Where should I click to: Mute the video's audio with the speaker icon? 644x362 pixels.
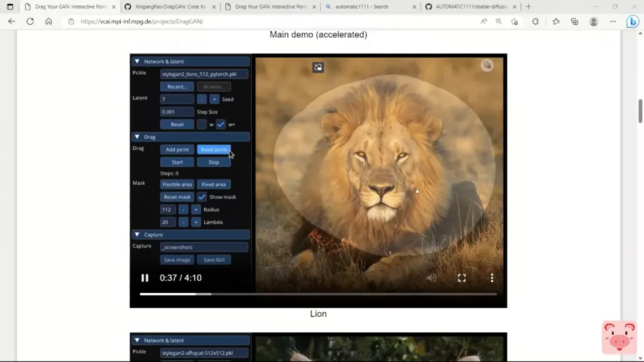tap(431, 278)
